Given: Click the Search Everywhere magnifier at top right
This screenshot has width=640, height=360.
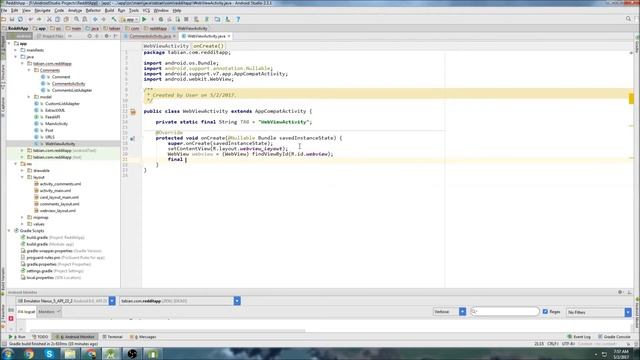Looking at the screenshot, I should [628, 19].
